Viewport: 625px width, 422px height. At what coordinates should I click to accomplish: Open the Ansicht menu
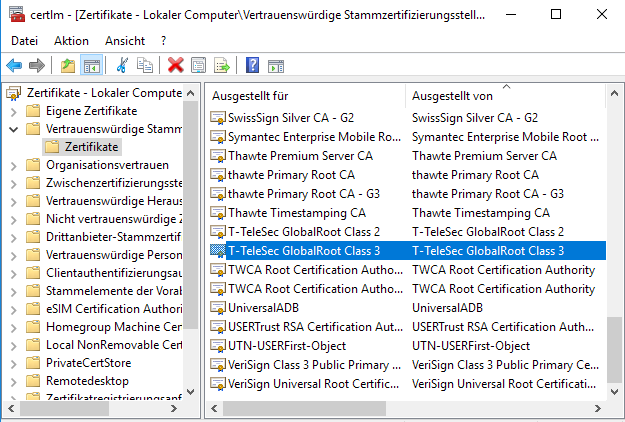[125, 41]
